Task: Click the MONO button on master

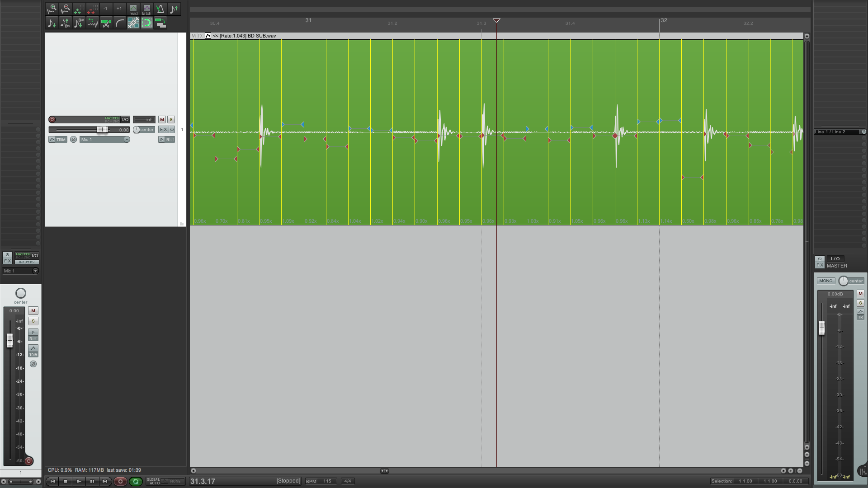Action: (826, 281)
